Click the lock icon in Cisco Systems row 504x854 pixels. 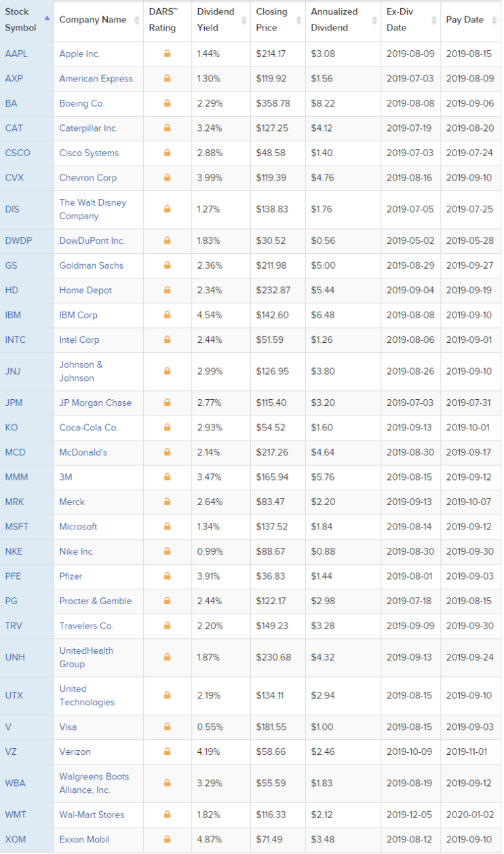(168, 153)
